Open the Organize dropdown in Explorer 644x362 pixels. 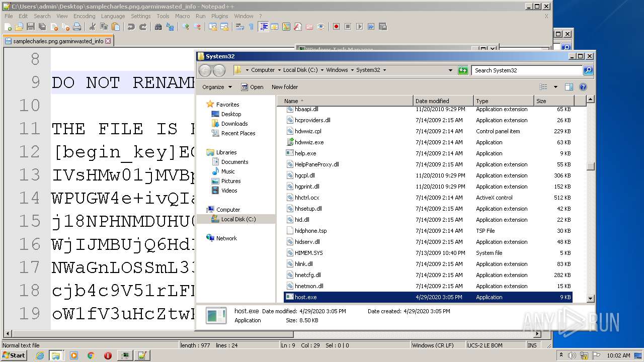[217, 87]
